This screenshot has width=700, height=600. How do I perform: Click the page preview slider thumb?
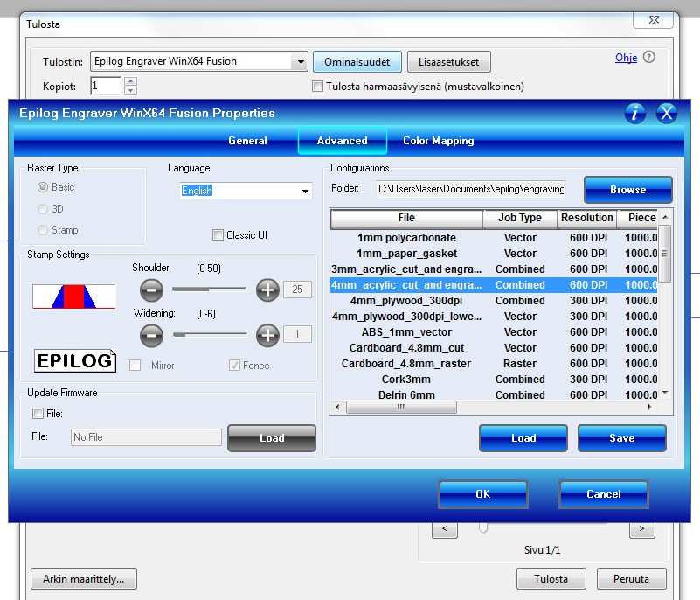[483, 527]
